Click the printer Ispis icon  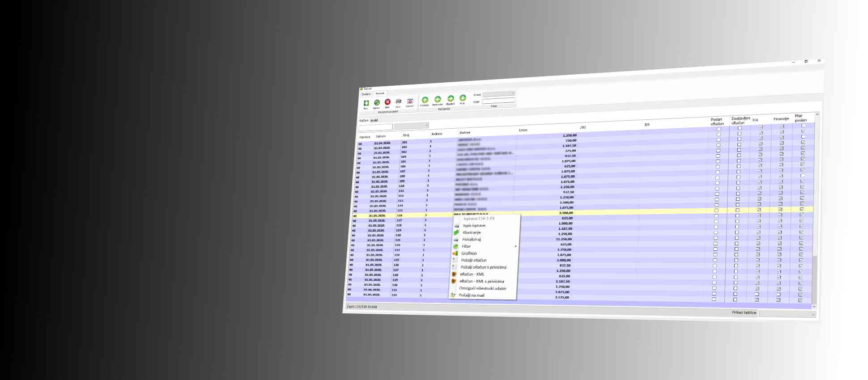click(398, 101)
